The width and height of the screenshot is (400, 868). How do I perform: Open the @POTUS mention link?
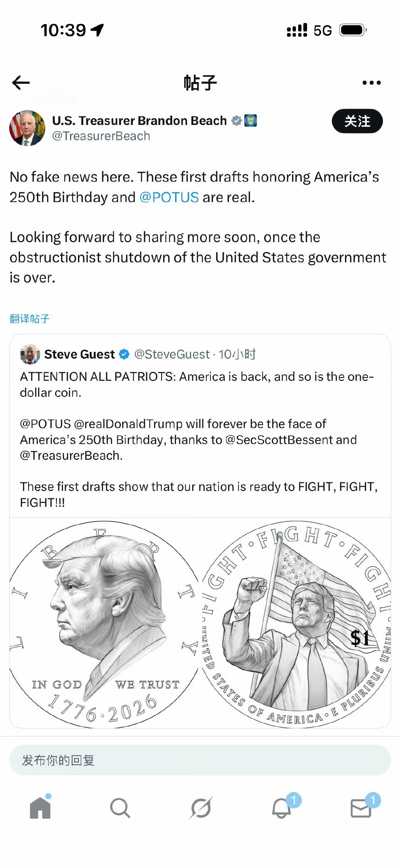tap(169, 197)
